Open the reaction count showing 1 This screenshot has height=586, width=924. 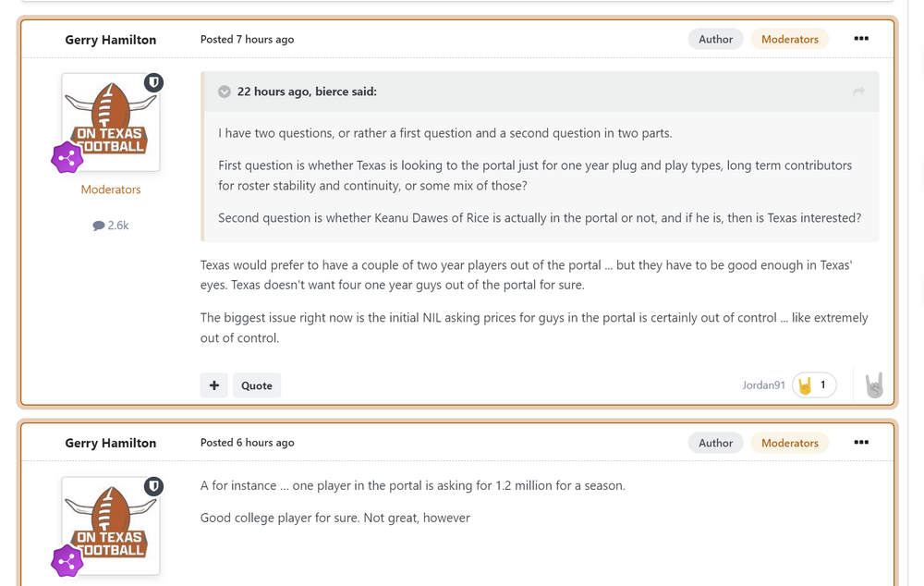(x=814, y=385)
